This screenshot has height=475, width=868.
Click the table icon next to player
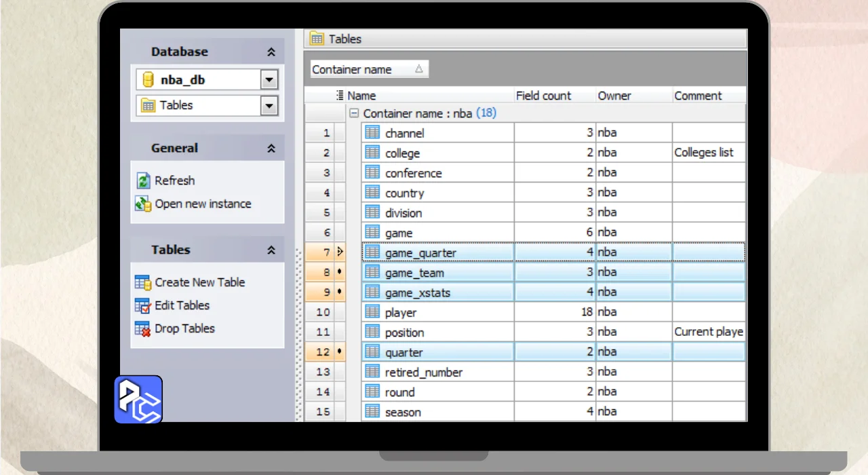tap(372, 312)
